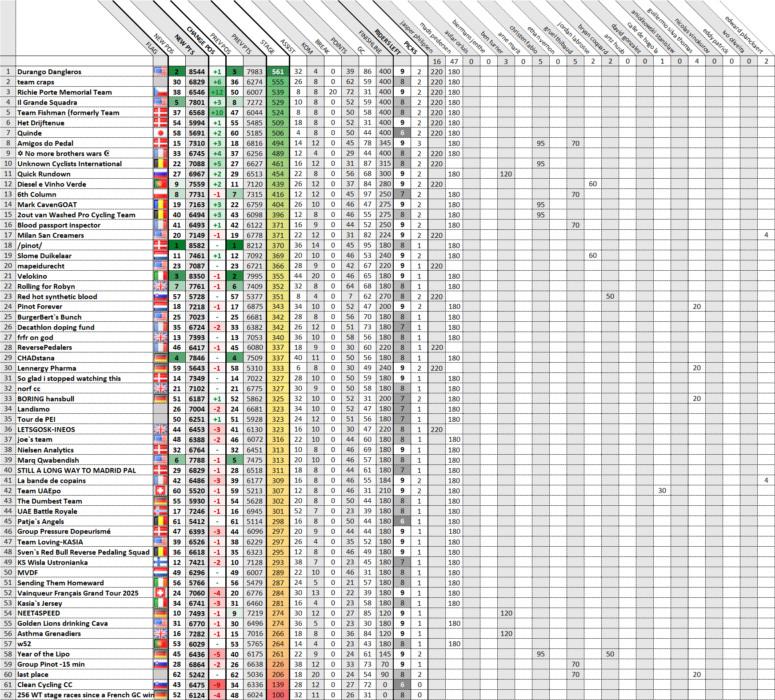This screenshot has width=775, height=700.
Task: Click the RIDERS LEFT column header
Action: (x=387, y=41)
